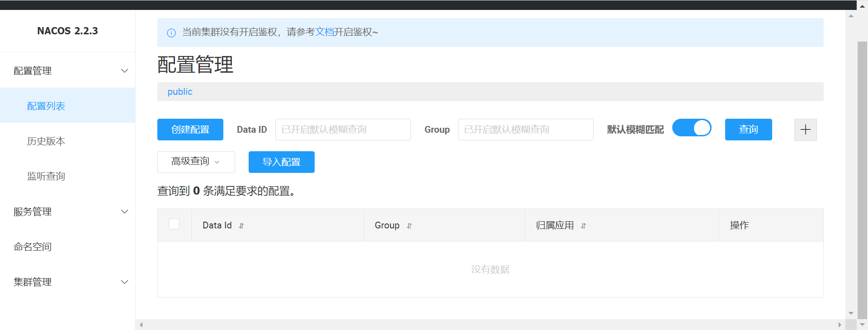Collapse the 配置管理 menu chevron
Image resolution: width=868 pixels, height=330 pixels.
point(125,71)
